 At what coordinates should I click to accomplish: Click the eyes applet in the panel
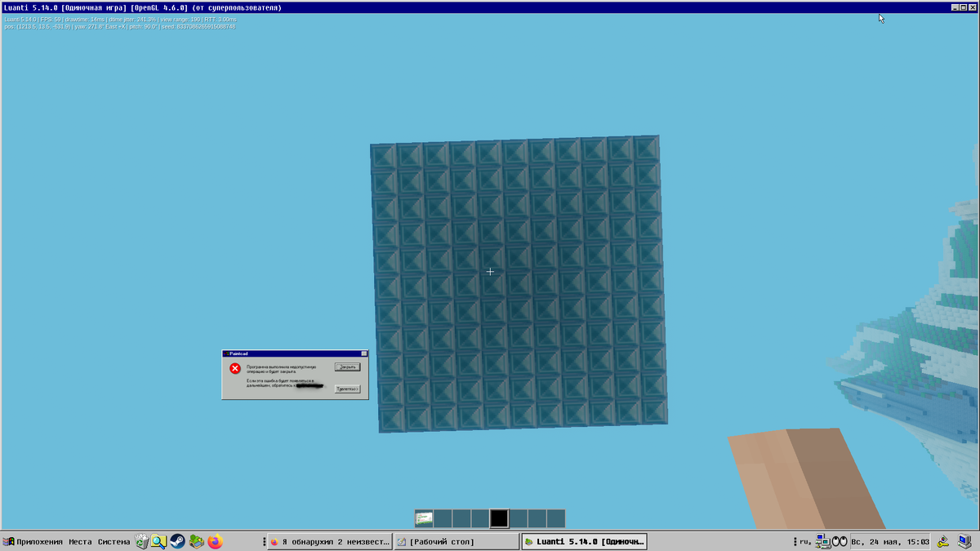(x=840, y=541)
